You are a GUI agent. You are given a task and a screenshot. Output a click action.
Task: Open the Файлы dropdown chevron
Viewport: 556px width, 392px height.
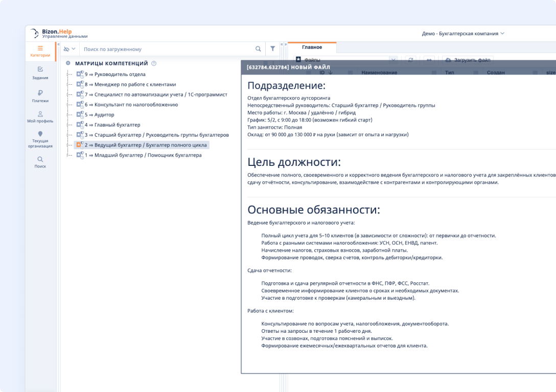pyautogui.click(x=393, y=60)
